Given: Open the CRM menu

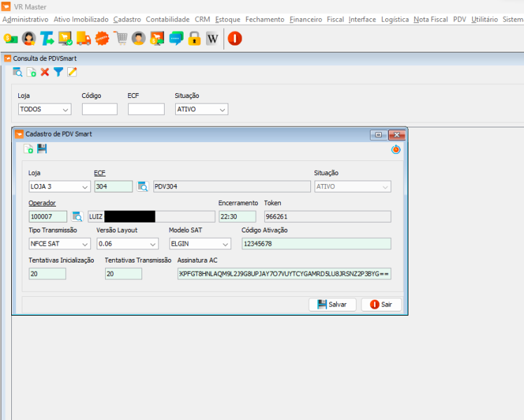Looking at the screenshot, I should coord(202,20).
